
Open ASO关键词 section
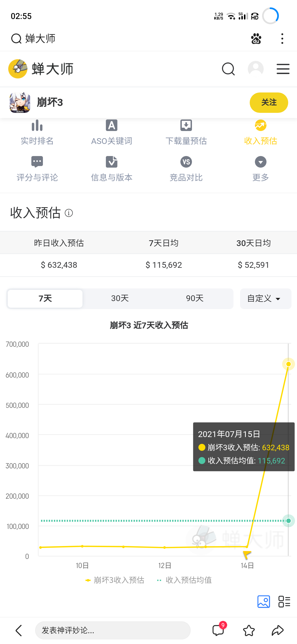112,133
